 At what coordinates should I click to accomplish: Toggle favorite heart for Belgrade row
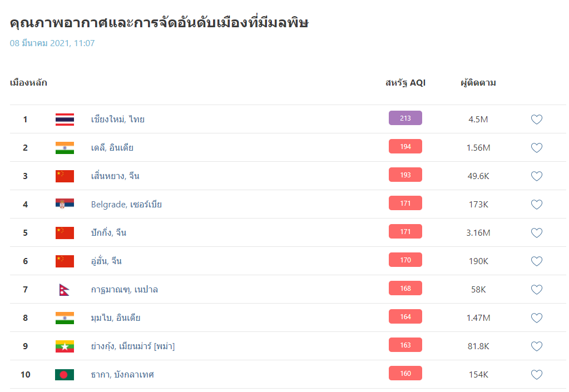[536, 205]
